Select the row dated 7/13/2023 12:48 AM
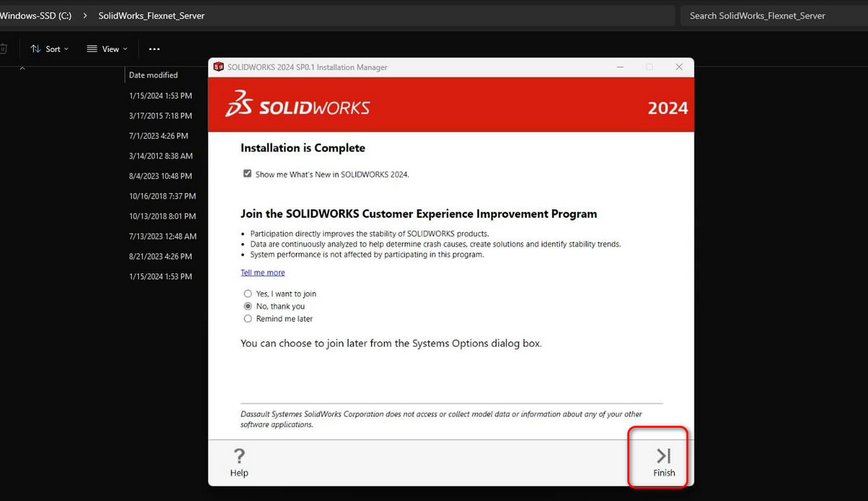This screenshot has width=868, height=501. (x=163, y=236)
